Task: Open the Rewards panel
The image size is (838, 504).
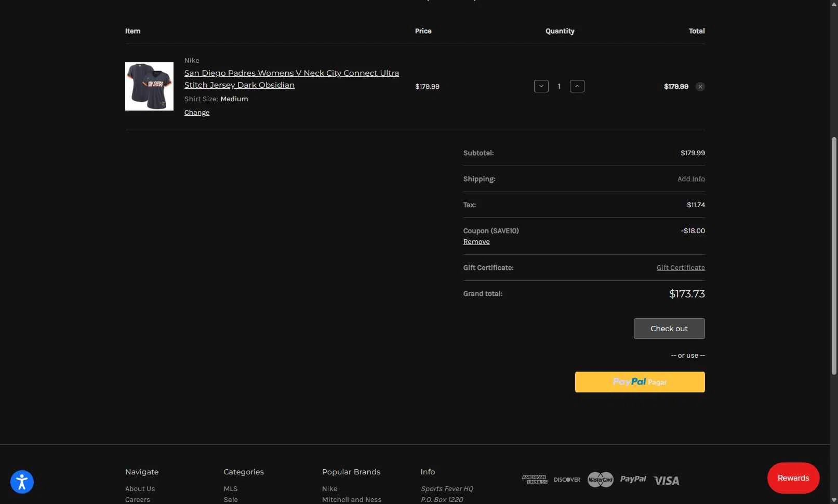Action: [793, 478]
